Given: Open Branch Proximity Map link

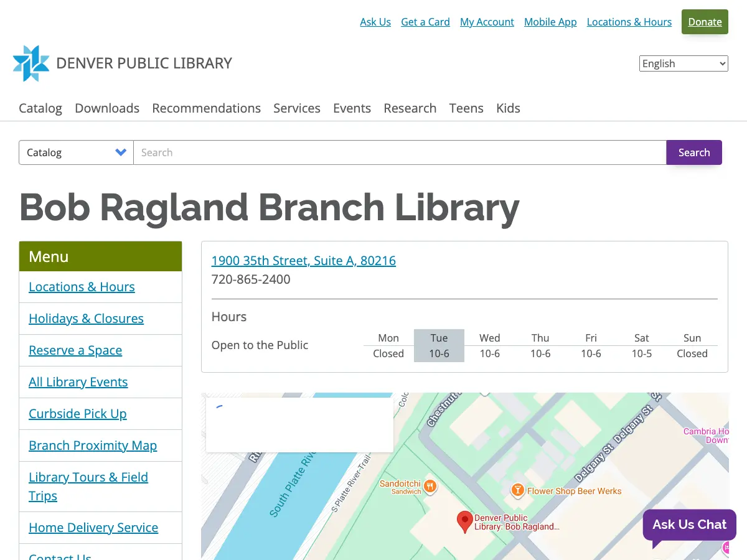Looking at the screenshot, I should click(93, 446).
